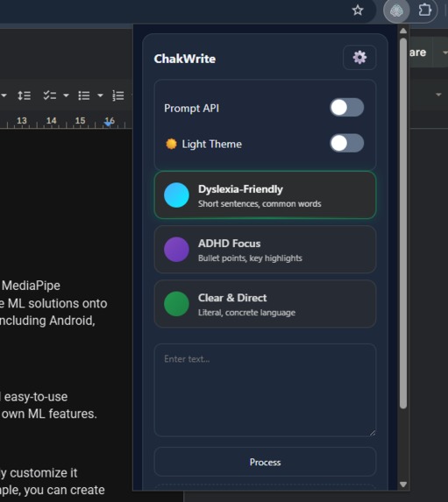Click the blue indent marker on ruler
Viewport: 448px width, 502px height.
tap(109, 124)
